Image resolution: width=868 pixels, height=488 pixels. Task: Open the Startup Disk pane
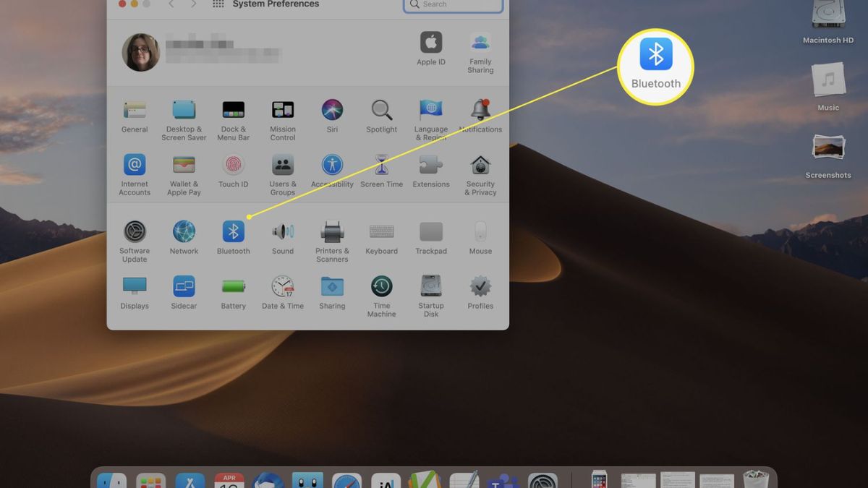431,286
